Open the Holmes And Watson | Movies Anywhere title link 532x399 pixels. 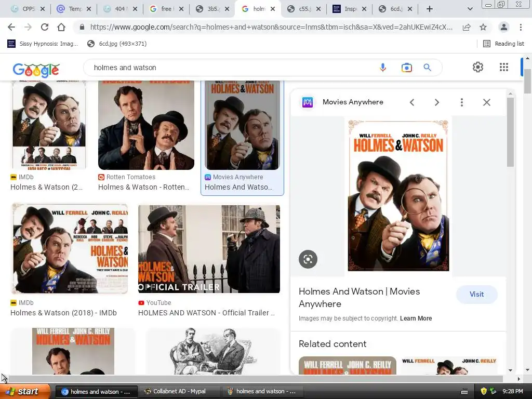coord(360,298)
